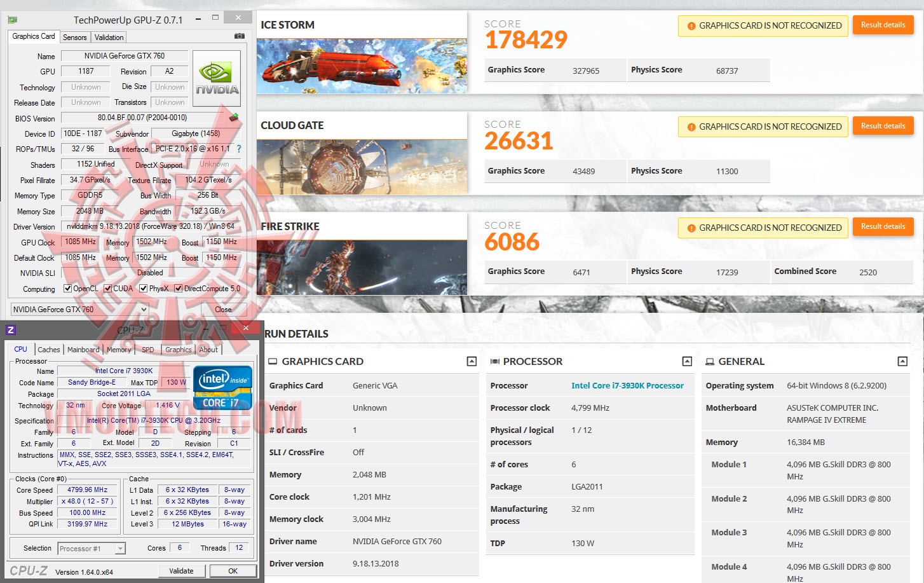Click the Graphics Card section monitor icon

[x=273, y=362]
